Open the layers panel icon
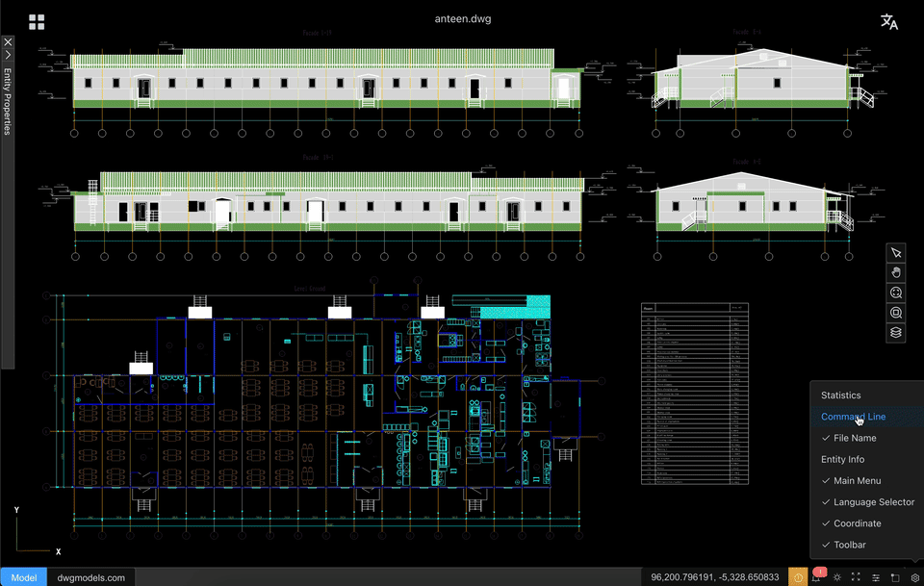 tap(895, 332)
